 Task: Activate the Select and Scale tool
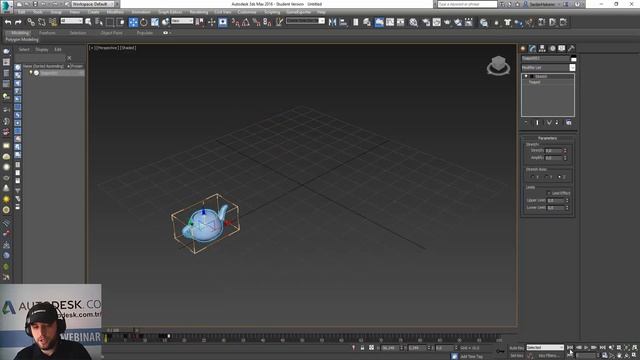155,22
